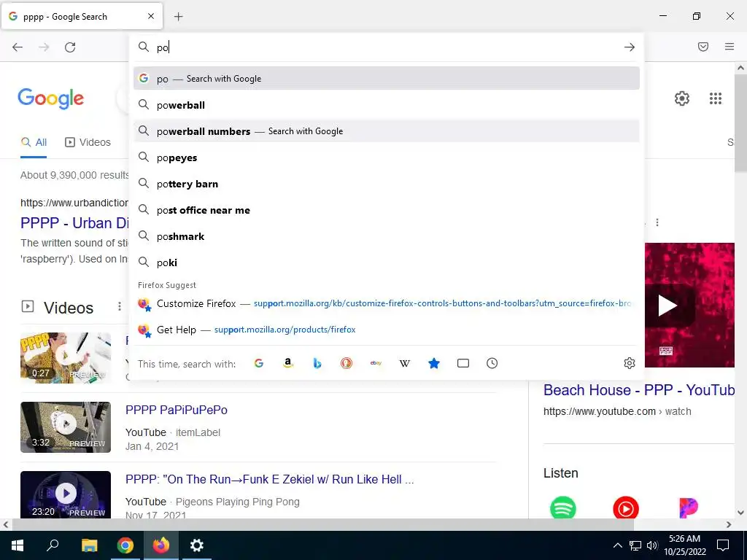The width and height of the screenshot is (747, 560).
Task: Open the PPPP - Urban Dictionary result
Action: [74, 223]
